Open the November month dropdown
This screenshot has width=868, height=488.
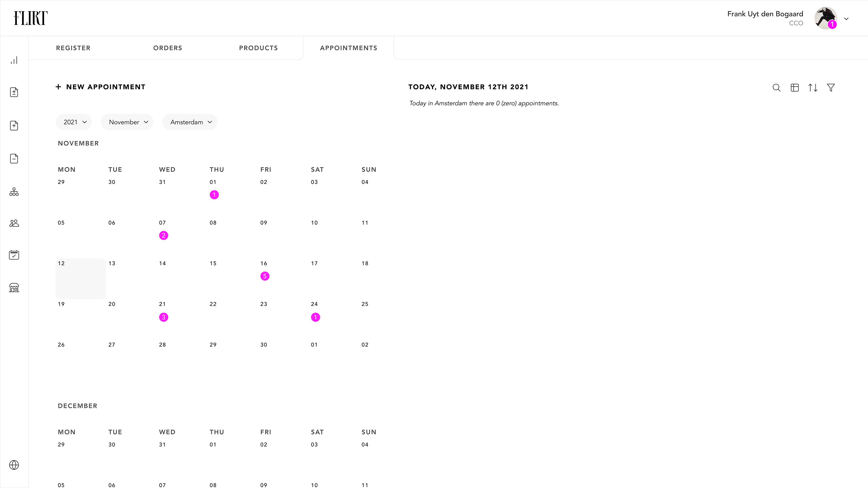pyautogui.click(x=127, y=122)
